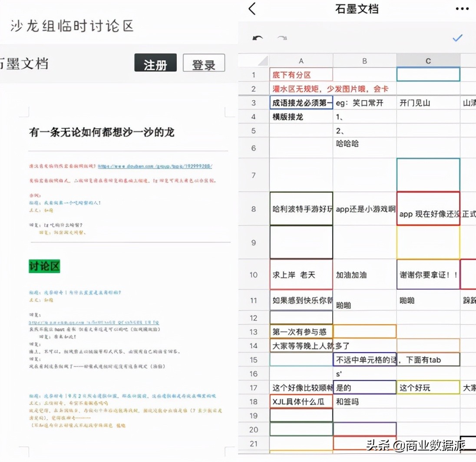Open the three-dot more options menu

(462, 9)
